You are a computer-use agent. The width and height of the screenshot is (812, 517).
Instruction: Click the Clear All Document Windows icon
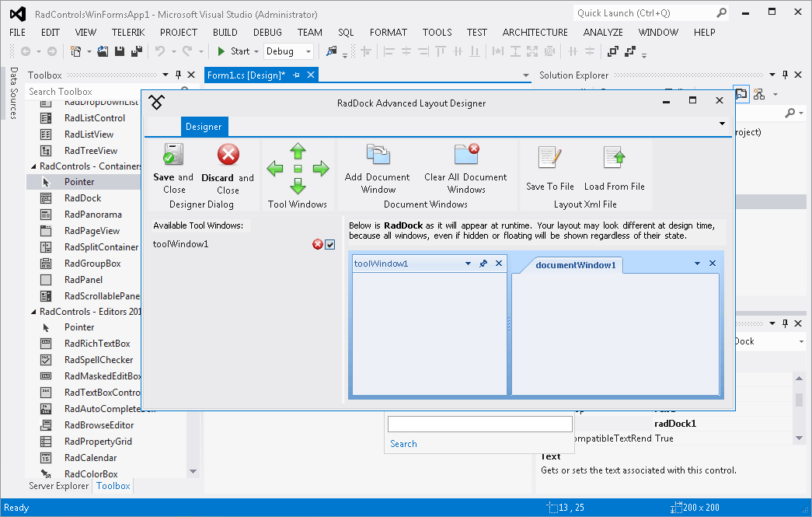click(466, 155)
